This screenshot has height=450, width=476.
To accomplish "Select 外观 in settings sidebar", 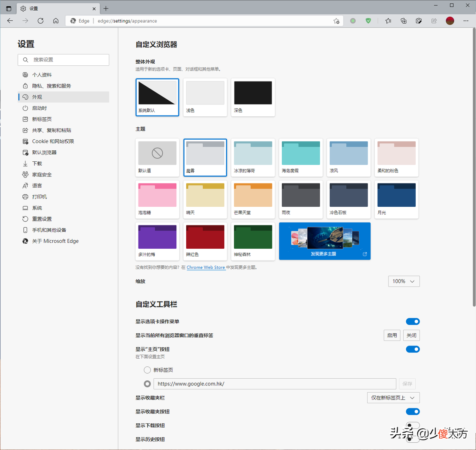I will click(x=63, y=97).
